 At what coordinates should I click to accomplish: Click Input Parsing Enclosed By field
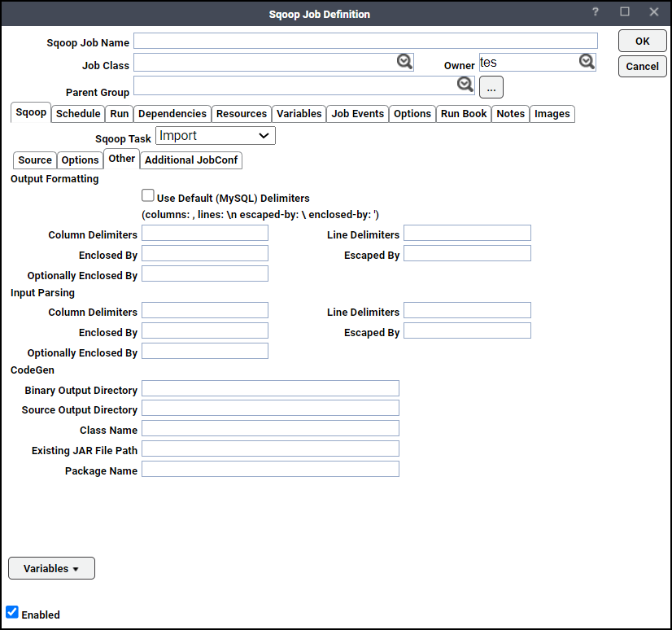(205, 330)
